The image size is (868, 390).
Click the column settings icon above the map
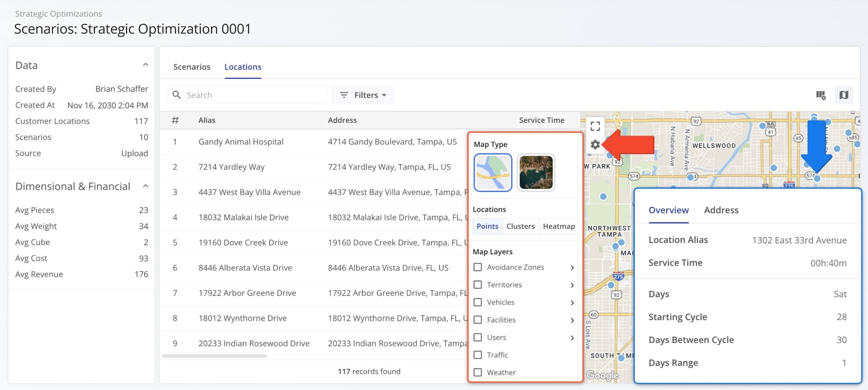[820, 95]
